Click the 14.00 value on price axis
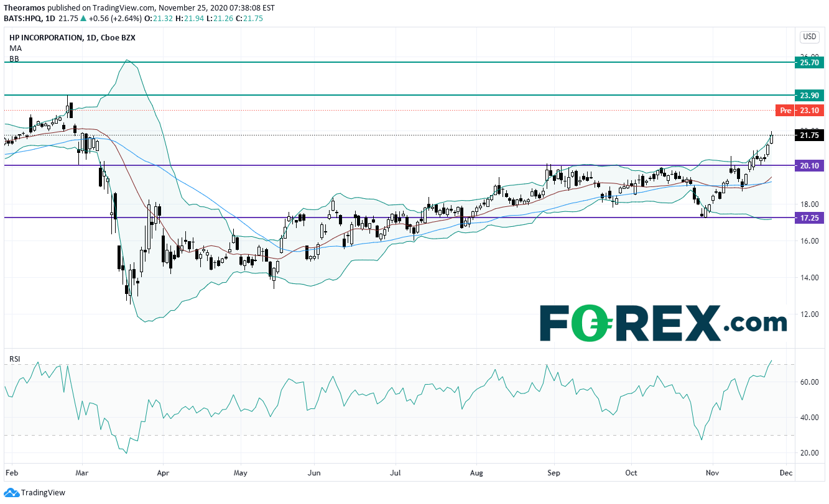Image resolution: width=829 pixels, height=504 pixels. click(809, 278)
